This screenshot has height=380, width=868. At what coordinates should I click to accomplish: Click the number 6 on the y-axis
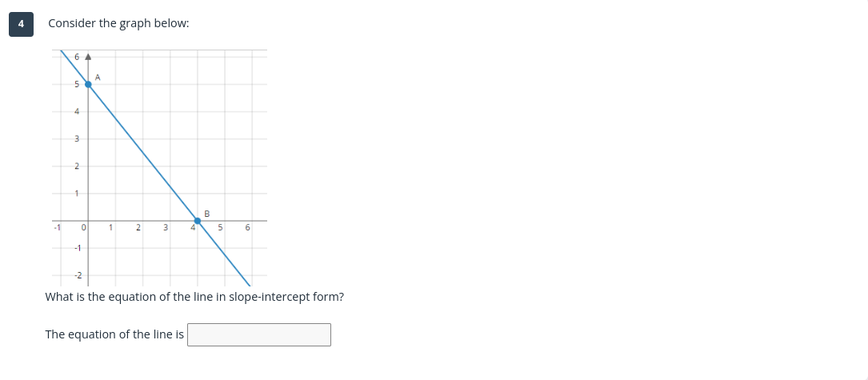pyautogui.click(x=77, y=57)
